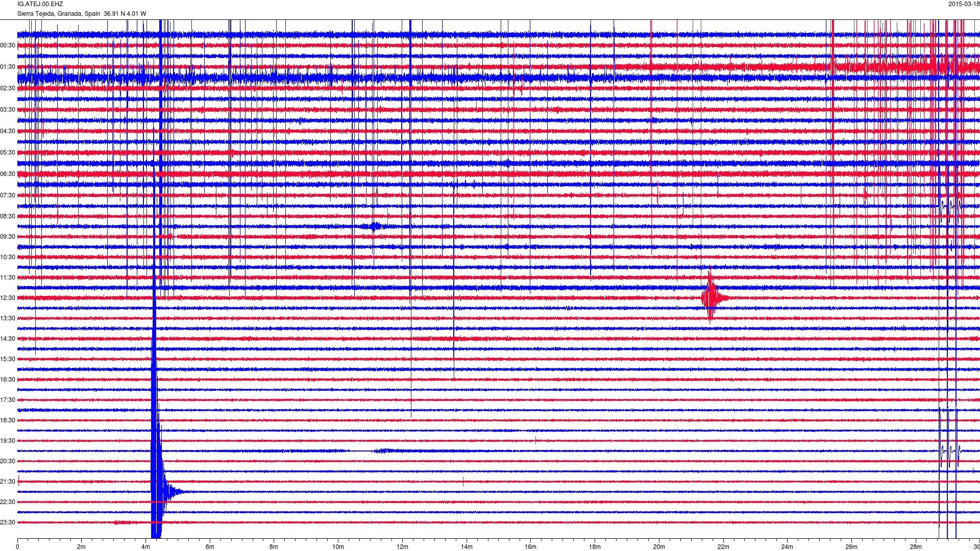Click the blue wiggle near 29m above the 20:30 row

click(x=950, y=451)
